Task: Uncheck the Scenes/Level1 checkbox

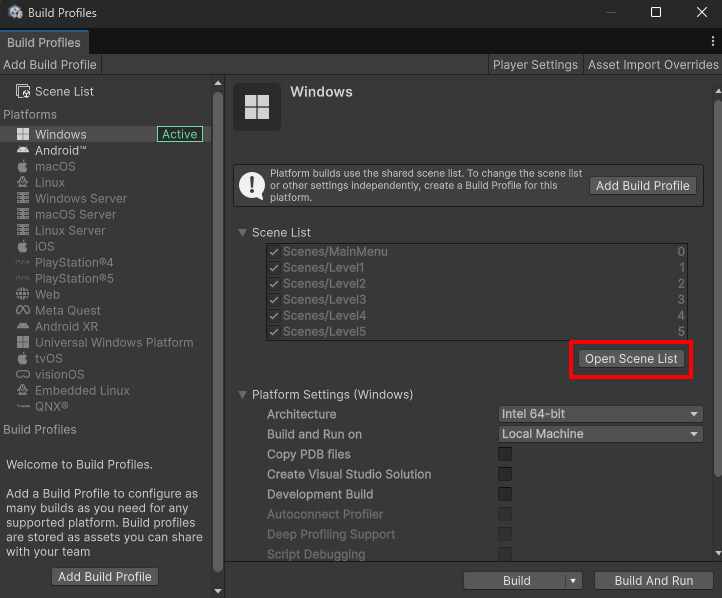Action: (274, 268)
